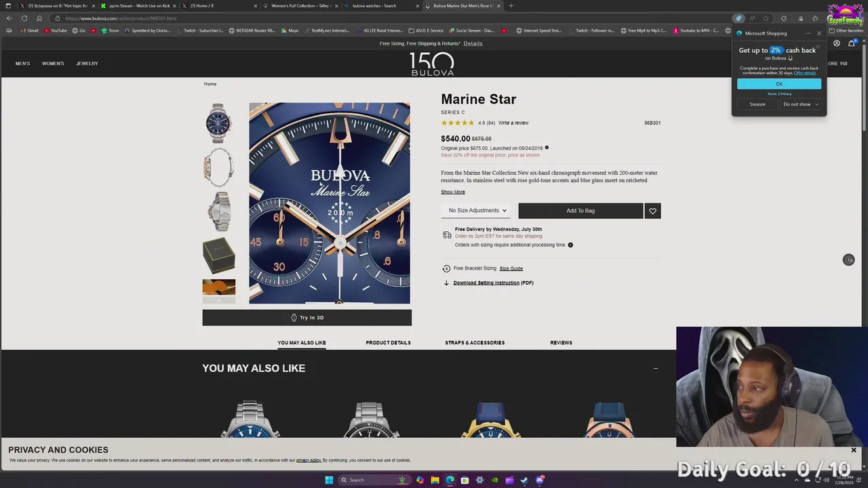Click the browser address bar
The width and height of the screenshot is (868, 488).
click(393, 18)
